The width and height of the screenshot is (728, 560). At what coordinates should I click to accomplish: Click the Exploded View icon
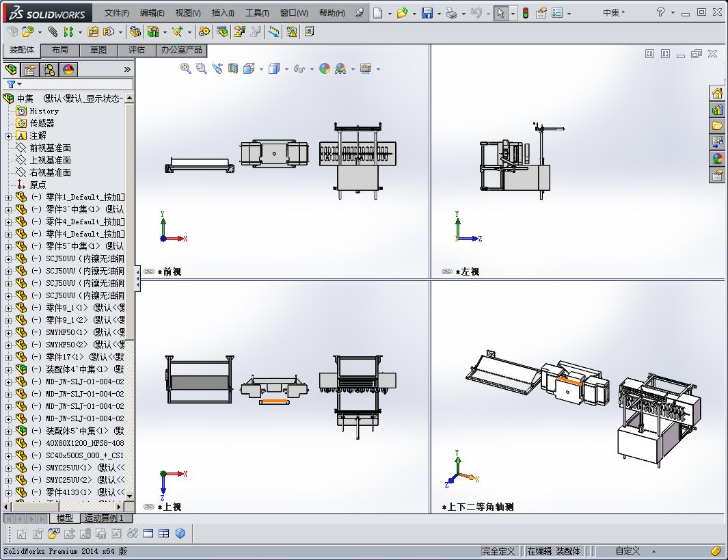(x=239, y=31)
